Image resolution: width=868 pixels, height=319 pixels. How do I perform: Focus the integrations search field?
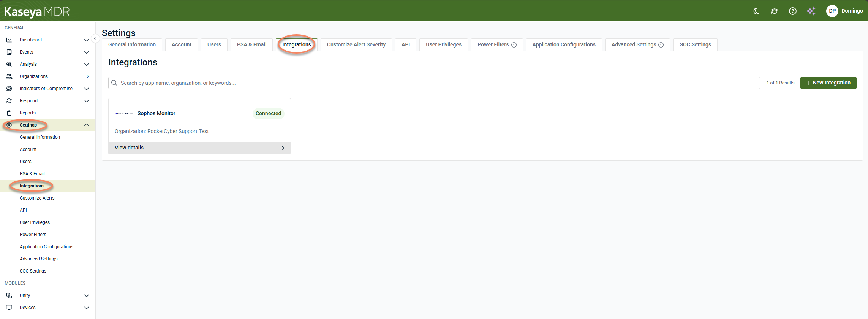(x=434, y=83)
